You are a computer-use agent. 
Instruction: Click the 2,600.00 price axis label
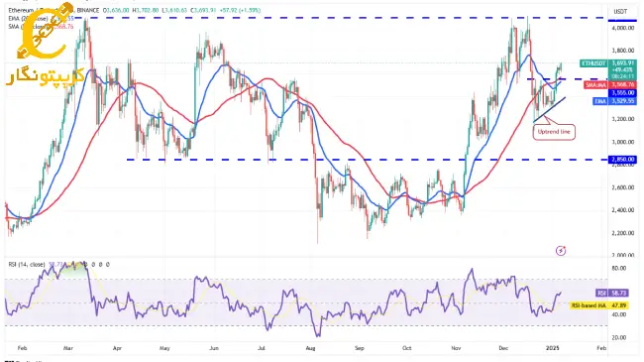(623, 187)
